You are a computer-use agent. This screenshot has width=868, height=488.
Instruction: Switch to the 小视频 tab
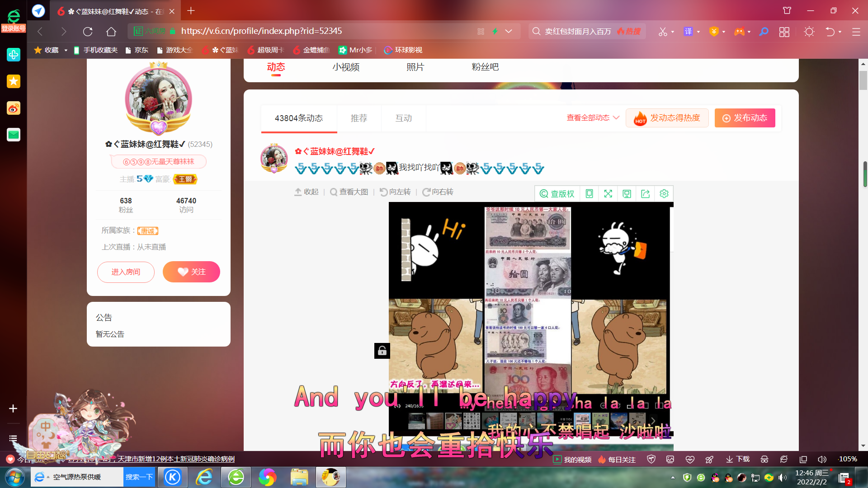(346, 67)
